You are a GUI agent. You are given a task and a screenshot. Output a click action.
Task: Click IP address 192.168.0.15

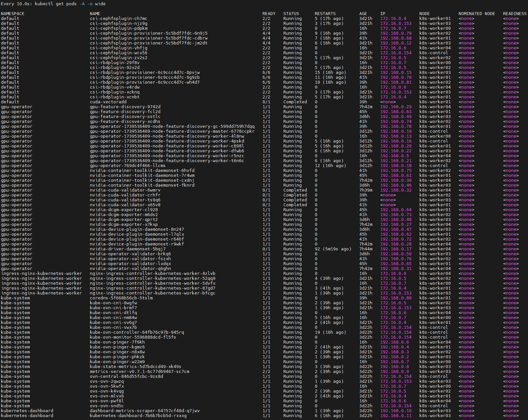point(396,73)
